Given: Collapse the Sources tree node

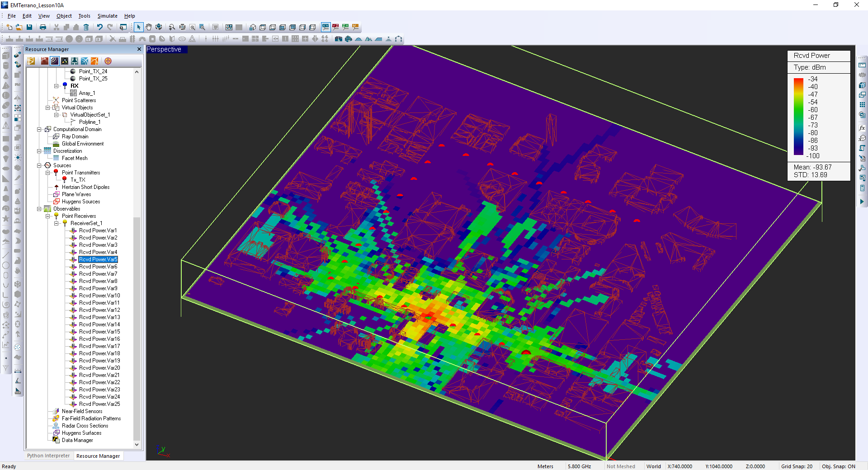Looking at the screenshot, I should 39,165.
